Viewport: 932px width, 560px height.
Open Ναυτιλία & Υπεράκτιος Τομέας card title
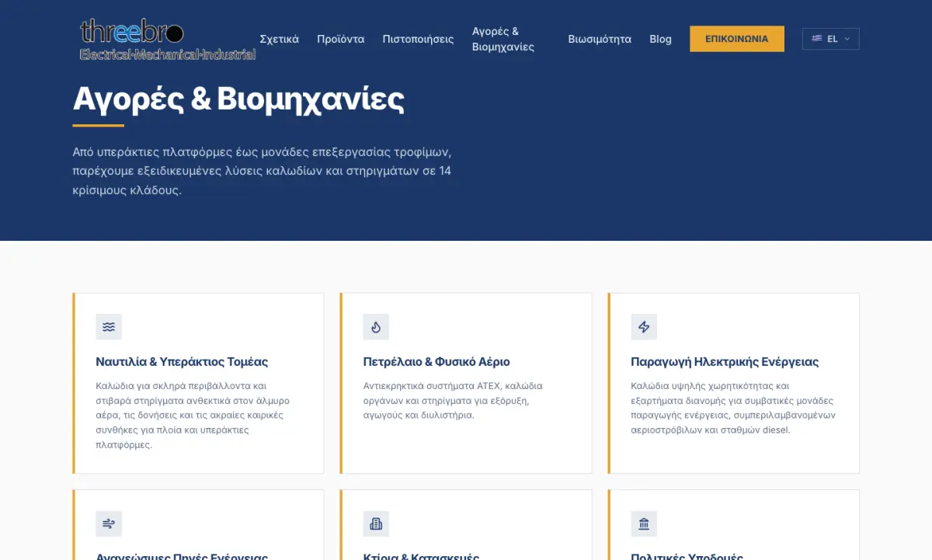pyautogui.click(x=182, y=362)
